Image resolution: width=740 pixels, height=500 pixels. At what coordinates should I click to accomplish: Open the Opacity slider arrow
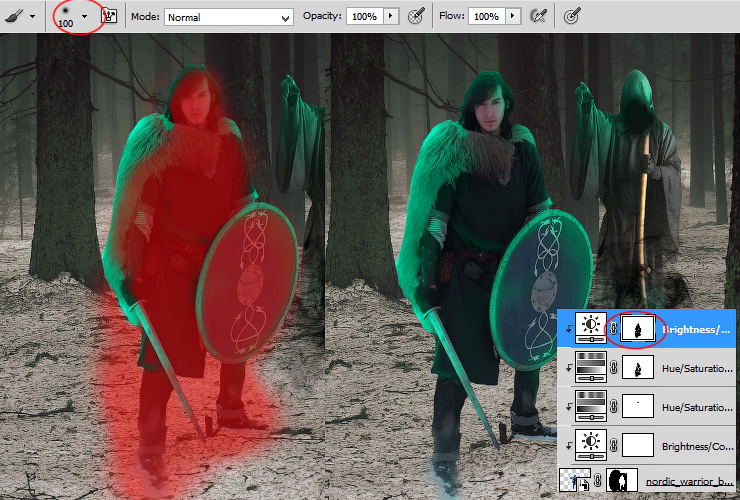click(391, 16)
